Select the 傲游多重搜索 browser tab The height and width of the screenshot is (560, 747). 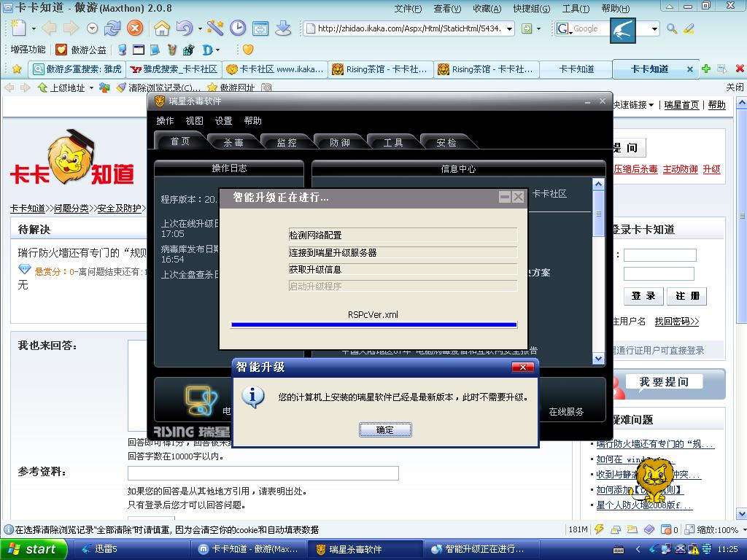coord(77,69)
